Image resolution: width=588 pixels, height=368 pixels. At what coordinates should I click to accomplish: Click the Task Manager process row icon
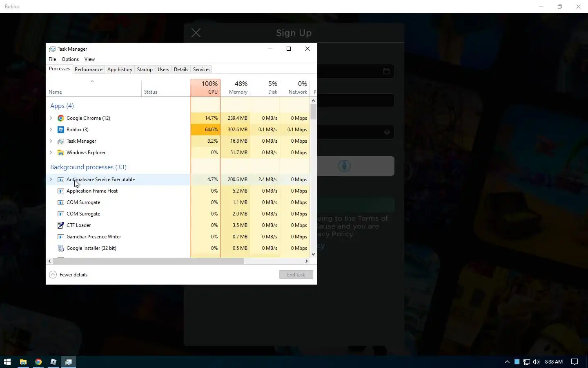[60, 141]
